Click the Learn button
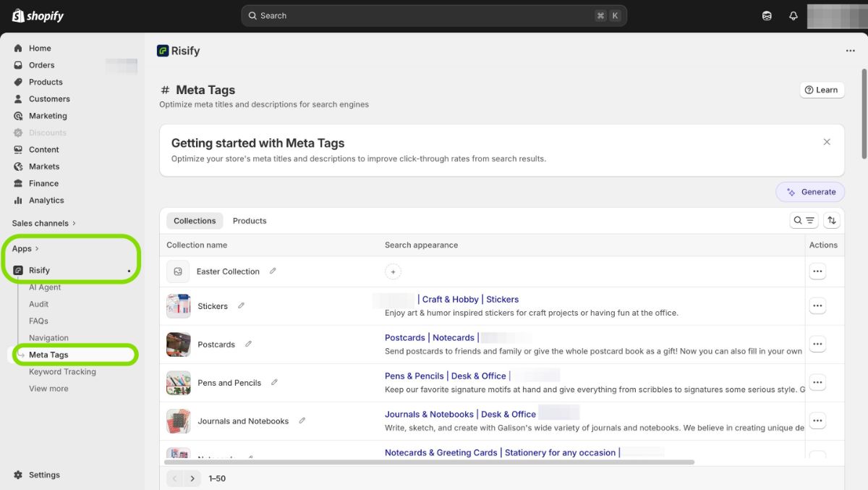This screenshot has width=868, height=490. click(821, 90)
